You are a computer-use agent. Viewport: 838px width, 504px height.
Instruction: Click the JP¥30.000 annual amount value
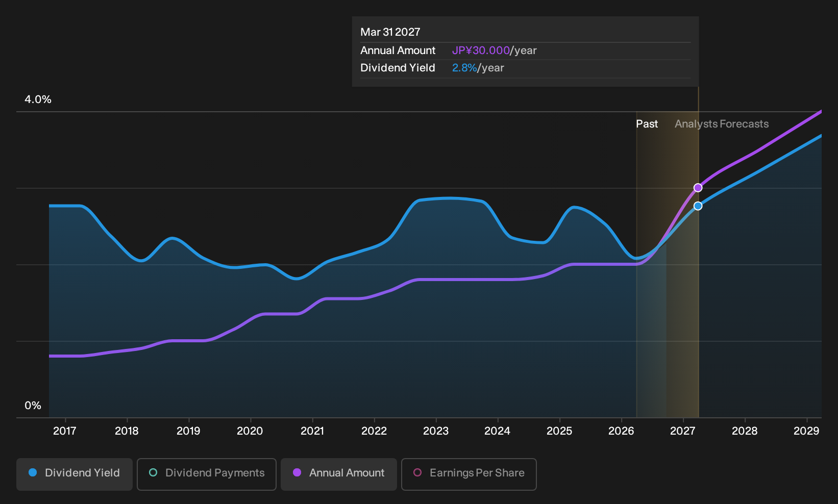coord(481,51)
